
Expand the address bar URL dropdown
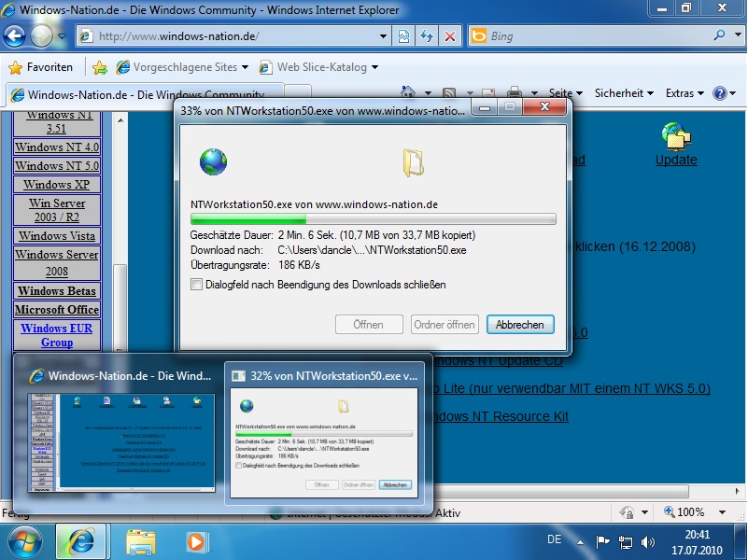pos(383,36)
